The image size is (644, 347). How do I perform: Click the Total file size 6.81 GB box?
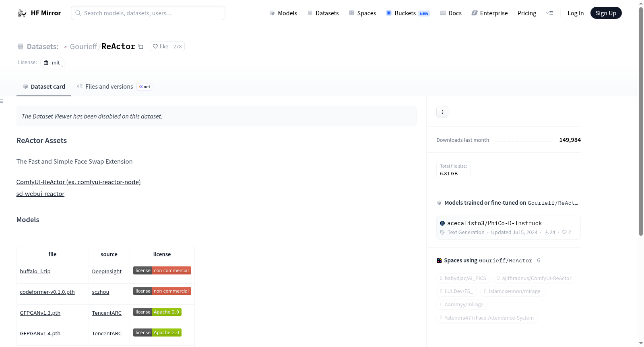pos(453,170)
